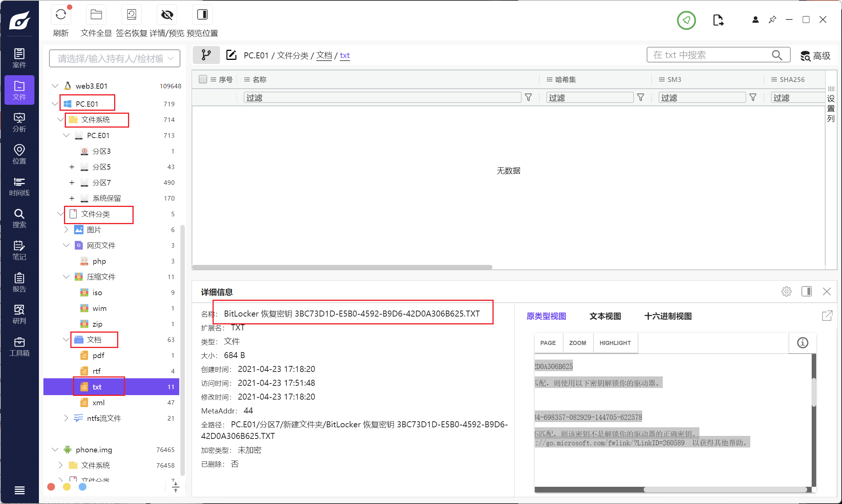Switch to 文本视图 text view tab
Screen dimensions: 842x504
click(x=605, y=316)
